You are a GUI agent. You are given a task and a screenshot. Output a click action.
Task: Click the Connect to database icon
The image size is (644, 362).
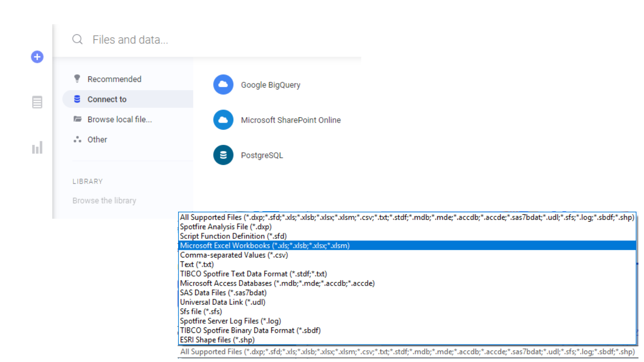[x=77, y=99]
